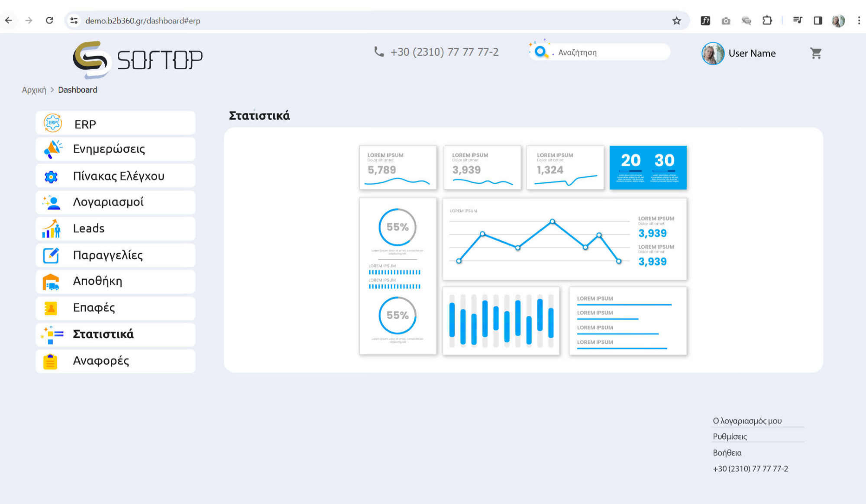Image resolution: width=866 pixels, height=504 pixels.
Task: Click the Αναφορές clipboard icon
Action: point(50,361)
